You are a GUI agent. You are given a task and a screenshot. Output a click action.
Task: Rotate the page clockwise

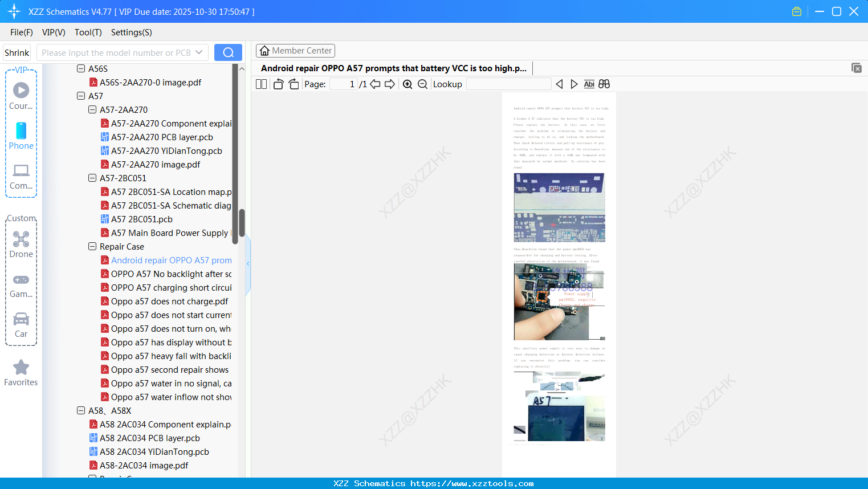(294, 84)
